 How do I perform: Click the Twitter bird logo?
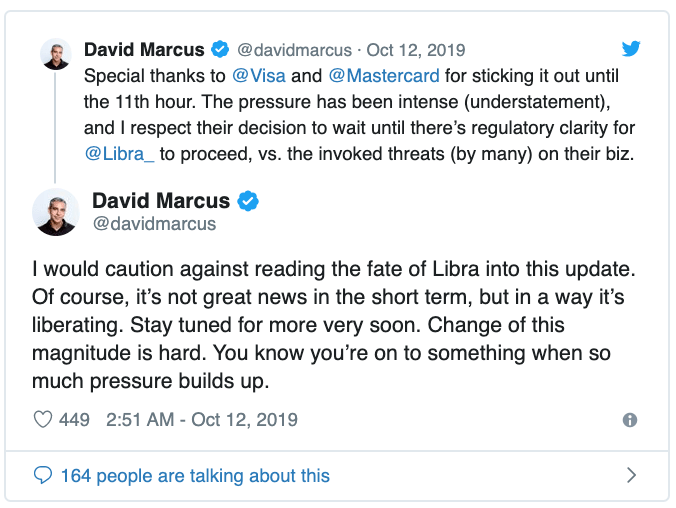(631, 49)
